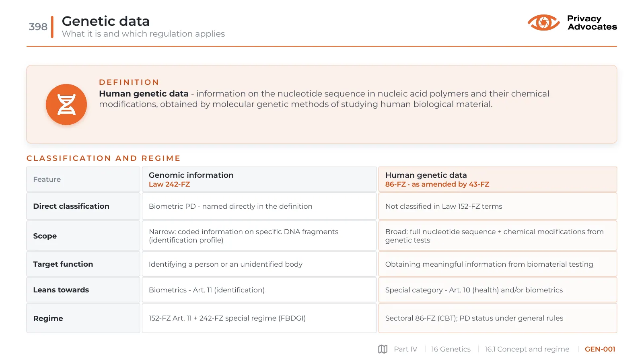The image size is (644, 362).
Task: Click '16.1 Concept and regime' in footer
Action: click(527, 349)
